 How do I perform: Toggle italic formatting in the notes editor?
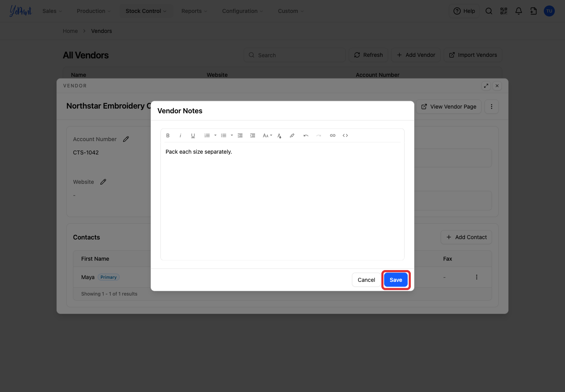click(180, 136)
